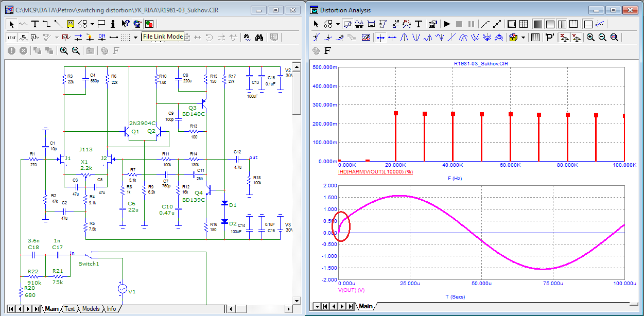Click the Info mode icon
Image resolution: width=644 pixels, height=316 pixels.
[x=113, y=24]
